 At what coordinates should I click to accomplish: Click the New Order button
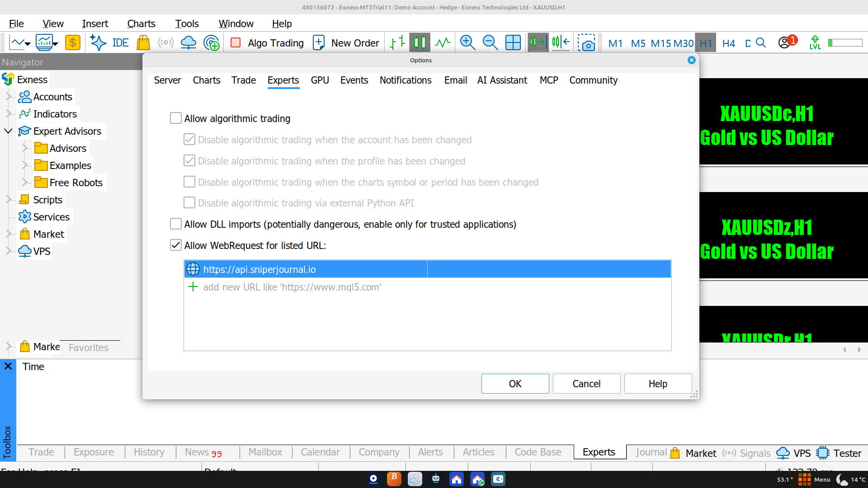click(346, 43)
